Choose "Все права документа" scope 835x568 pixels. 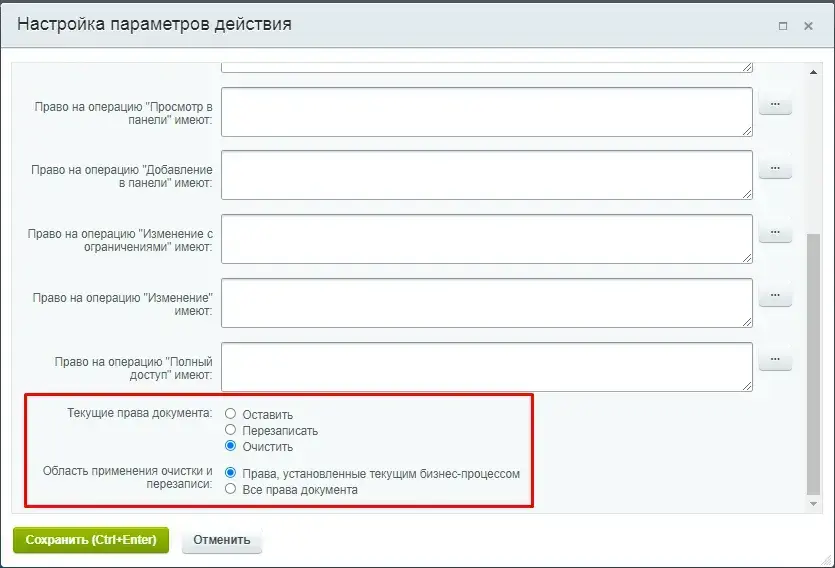230,489
